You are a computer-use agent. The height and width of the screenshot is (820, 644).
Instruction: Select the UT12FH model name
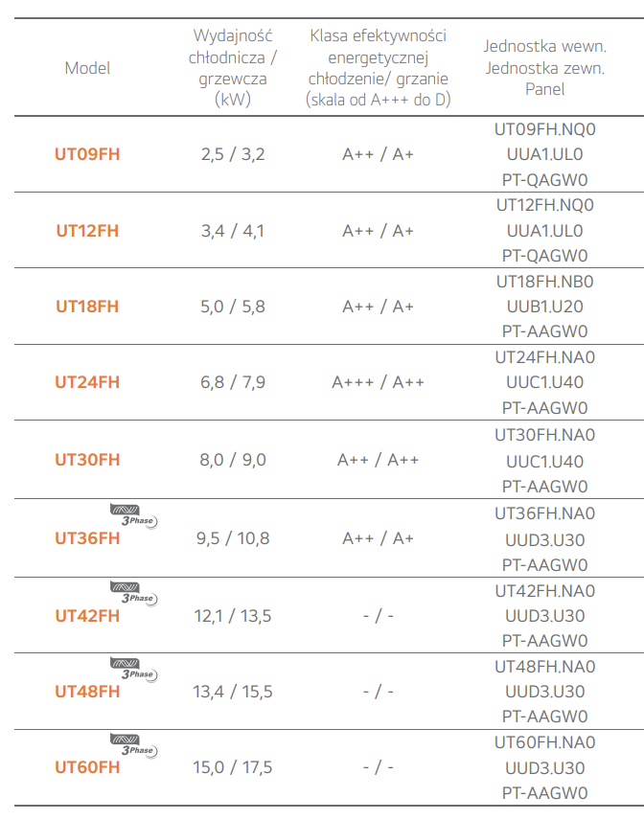(87, 231)
